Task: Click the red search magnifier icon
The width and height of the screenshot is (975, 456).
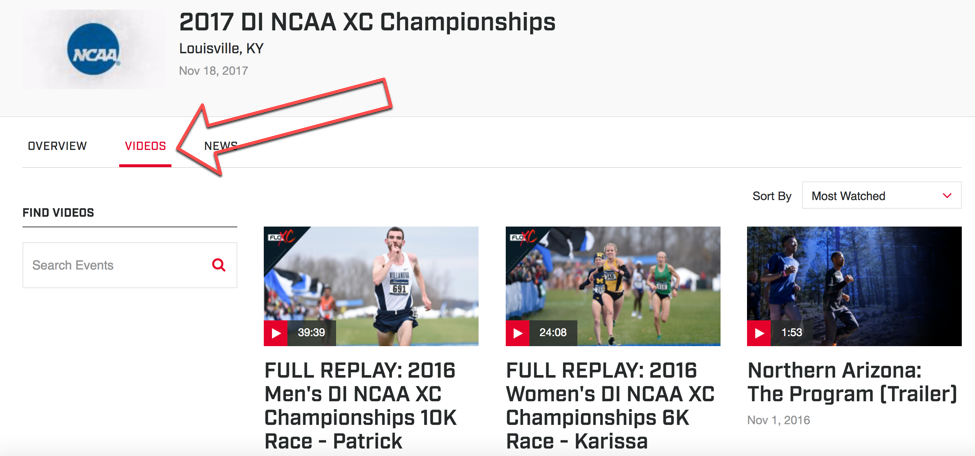Action: coord(219,265)
